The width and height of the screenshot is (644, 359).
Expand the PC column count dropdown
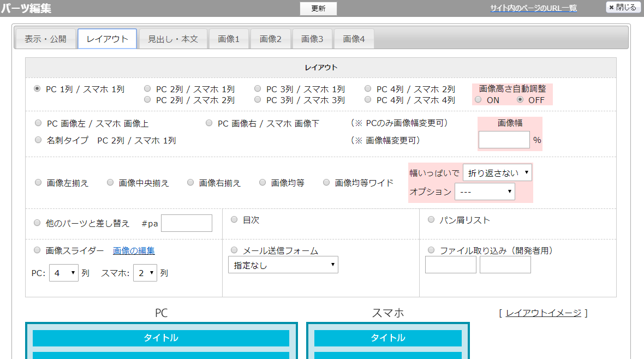[64, 273]
